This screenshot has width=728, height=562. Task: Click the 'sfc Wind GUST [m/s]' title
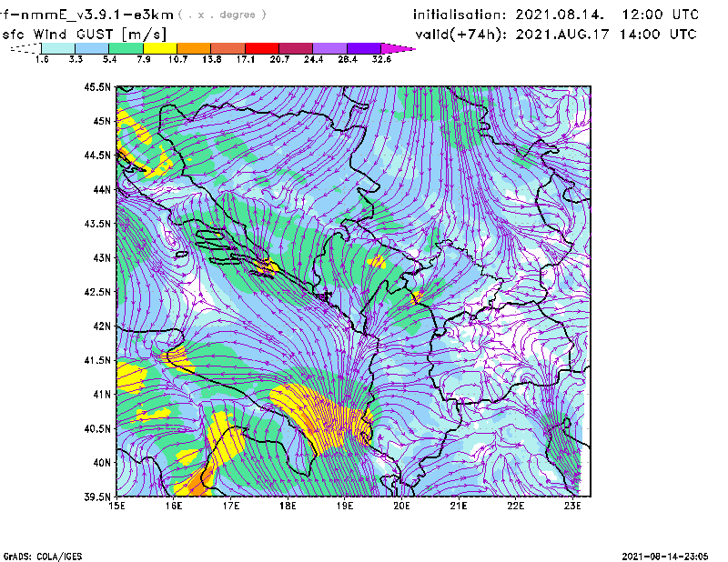pos(84,35)
